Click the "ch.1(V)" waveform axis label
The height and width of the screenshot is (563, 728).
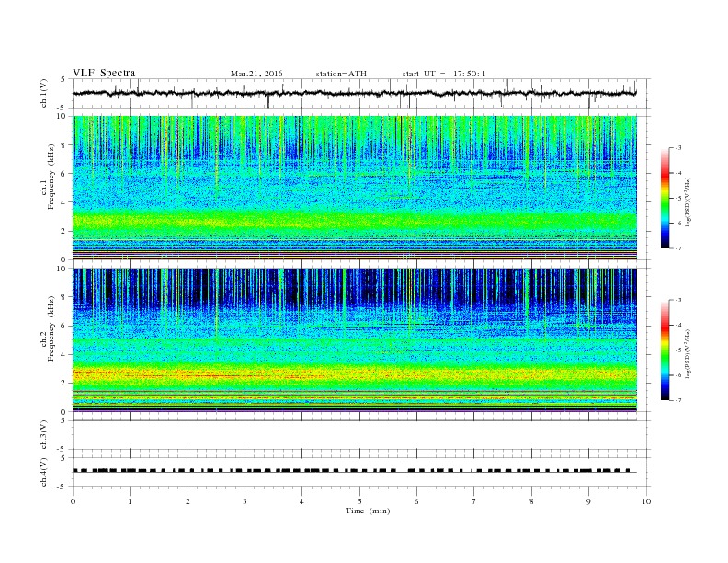pyautogui.click(x=44, y=93)
